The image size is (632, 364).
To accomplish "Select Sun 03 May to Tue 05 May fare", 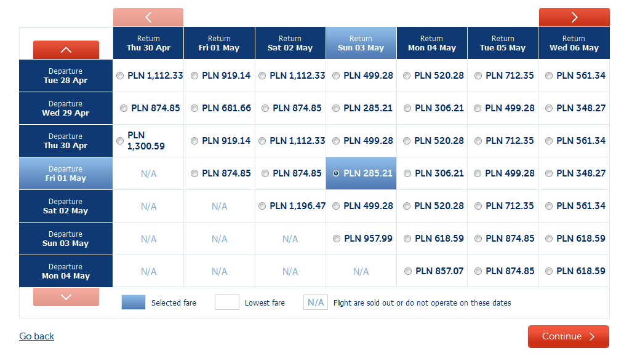I will [478, 239].
